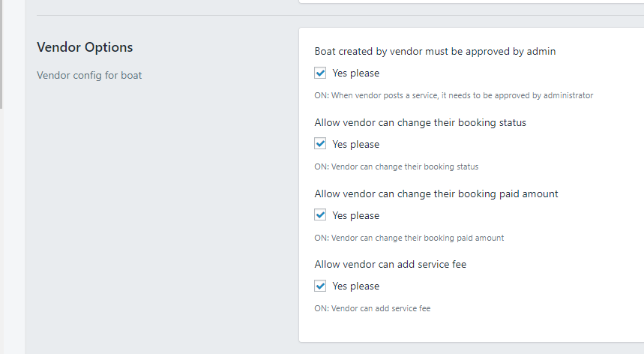Click the "ON: When vendor posts a service" hint

tap(454, 96)
